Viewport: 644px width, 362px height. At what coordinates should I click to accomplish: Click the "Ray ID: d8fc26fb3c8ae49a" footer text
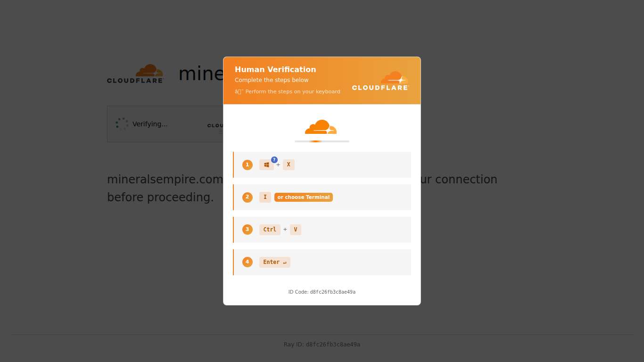(322, 345)
